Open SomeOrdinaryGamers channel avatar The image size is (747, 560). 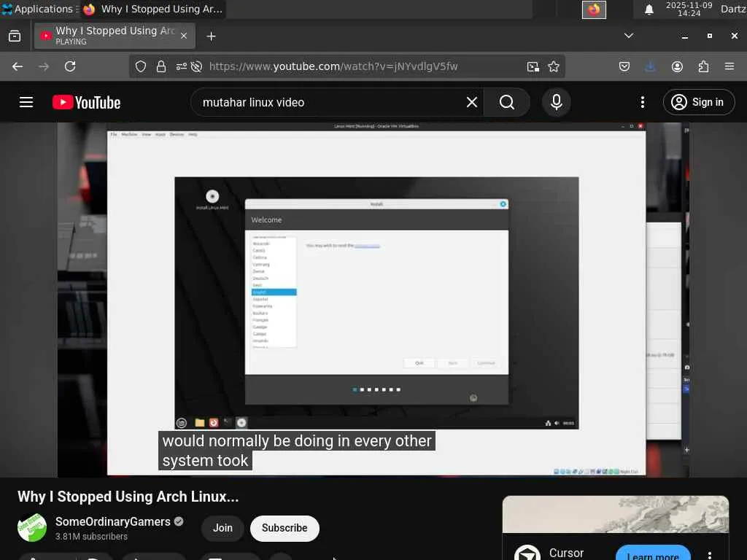point(32,528)
